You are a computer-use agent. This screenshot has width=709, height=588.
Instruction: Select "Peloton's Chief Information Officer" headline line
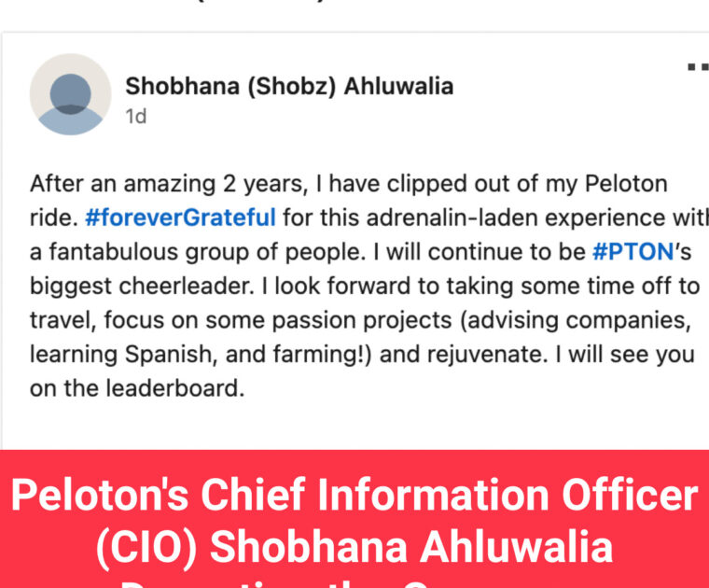click(354, 497)
